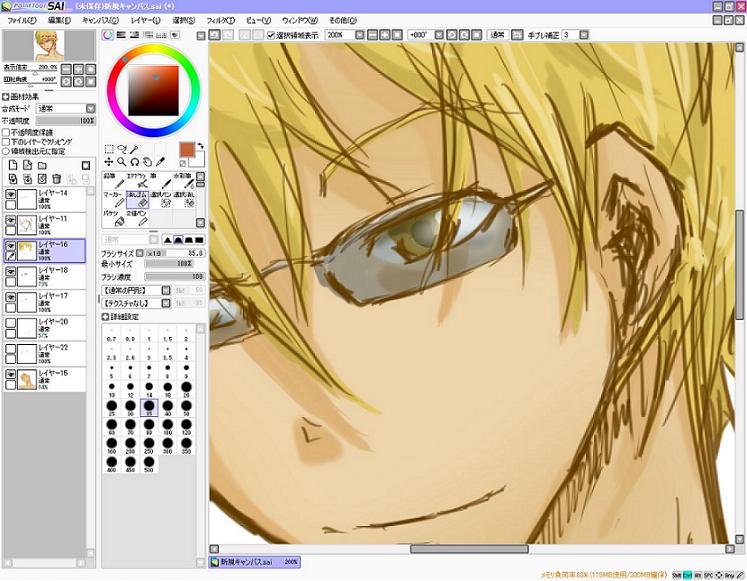Select layer レイヤー17 in the list
The height and width of the screenshot is (581, 747).
point(45,302)
